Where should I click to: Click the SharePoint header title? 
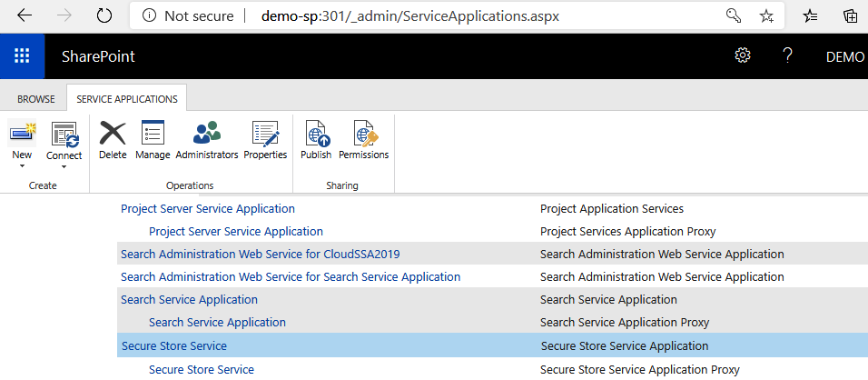tap(98, 56)
